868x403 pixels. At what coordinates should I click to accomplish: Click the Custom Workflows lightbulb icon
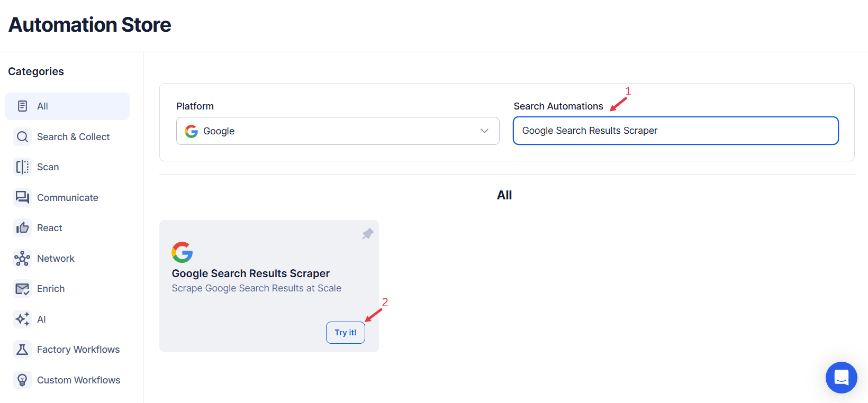[x=22, y=380]
